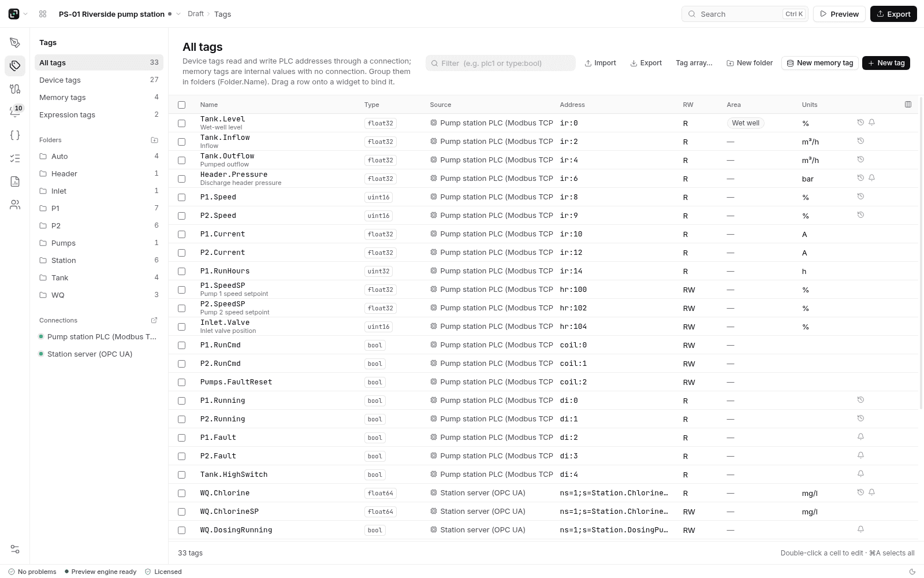Select the Device tags category
924x578 pixels.
[99, 80]
